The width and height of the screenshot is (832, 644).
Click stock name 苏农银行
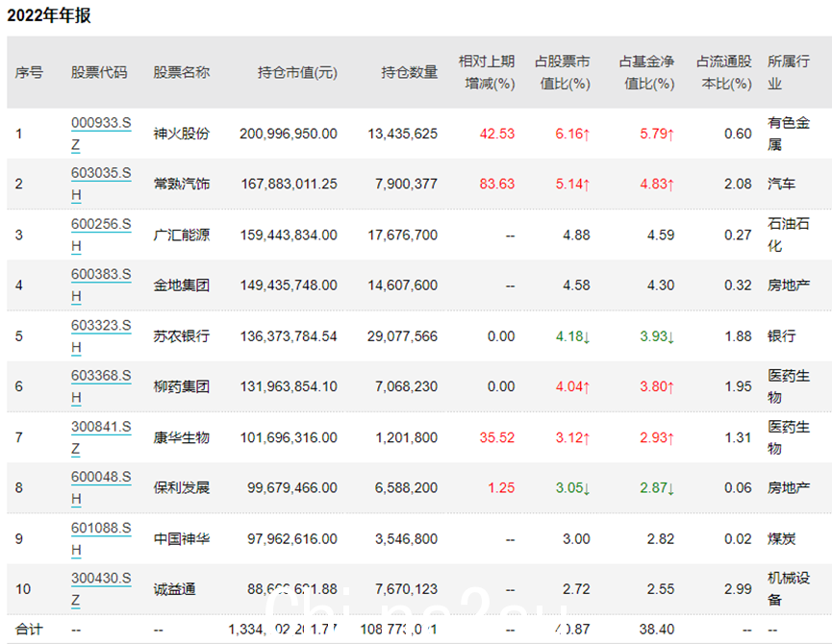[x=182, y=336]
